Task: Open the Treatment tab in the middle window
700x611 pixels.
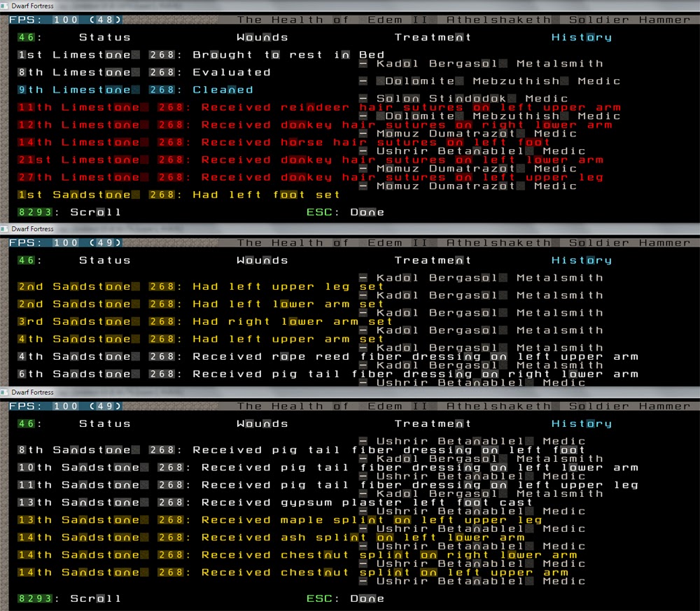Action: point(433,260)
